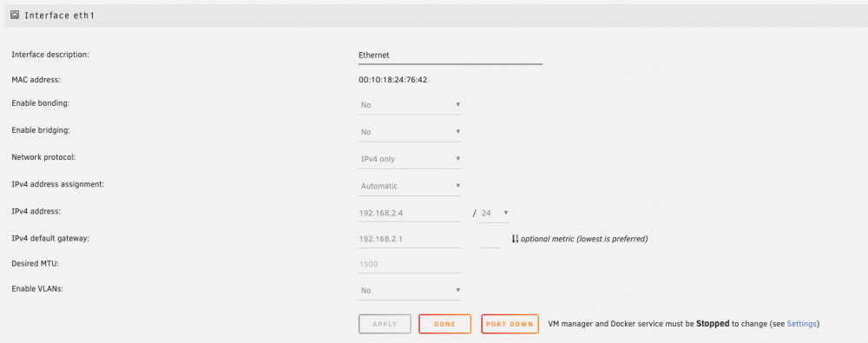Click the Enable bonding label
This screenshot has height=343, width=868.
[41, 103]
